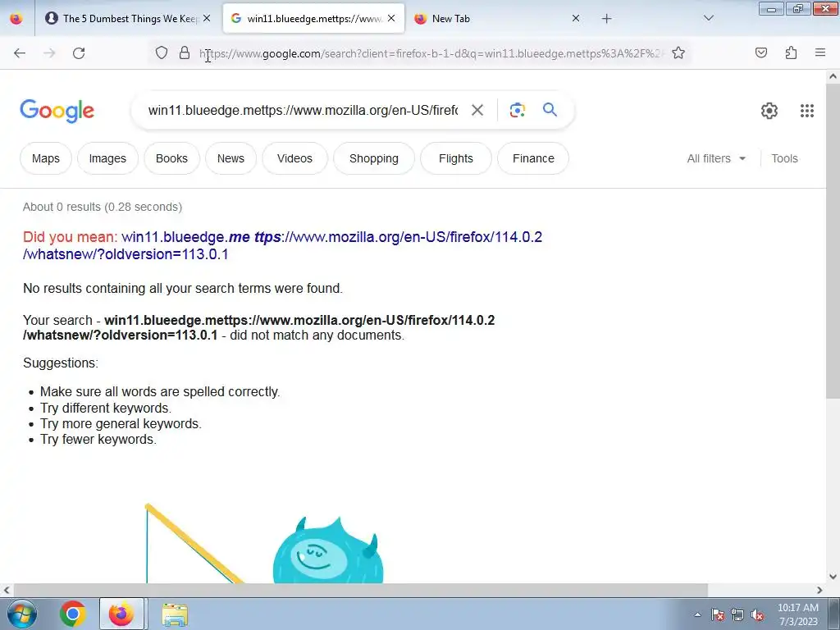
Task: Clear the search box with X
Action: coord(477,110)
